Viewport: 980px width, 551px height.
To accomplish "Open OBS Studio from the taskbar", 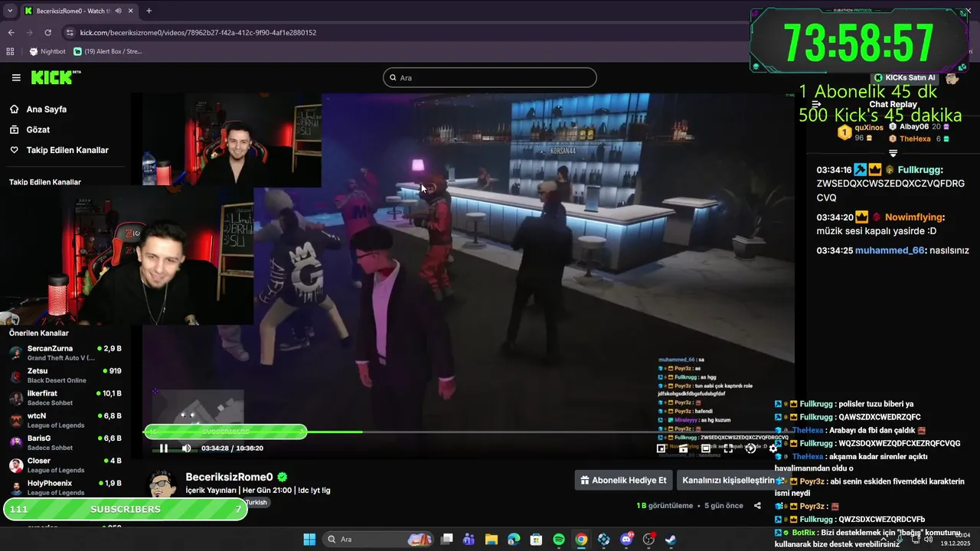I will tap(649, 540).
